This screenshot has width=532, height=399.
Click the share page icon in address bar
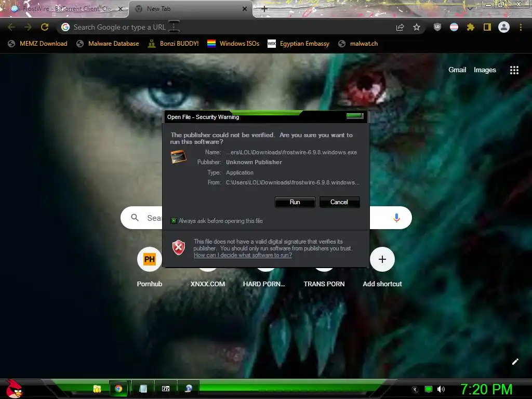point(400,27)
